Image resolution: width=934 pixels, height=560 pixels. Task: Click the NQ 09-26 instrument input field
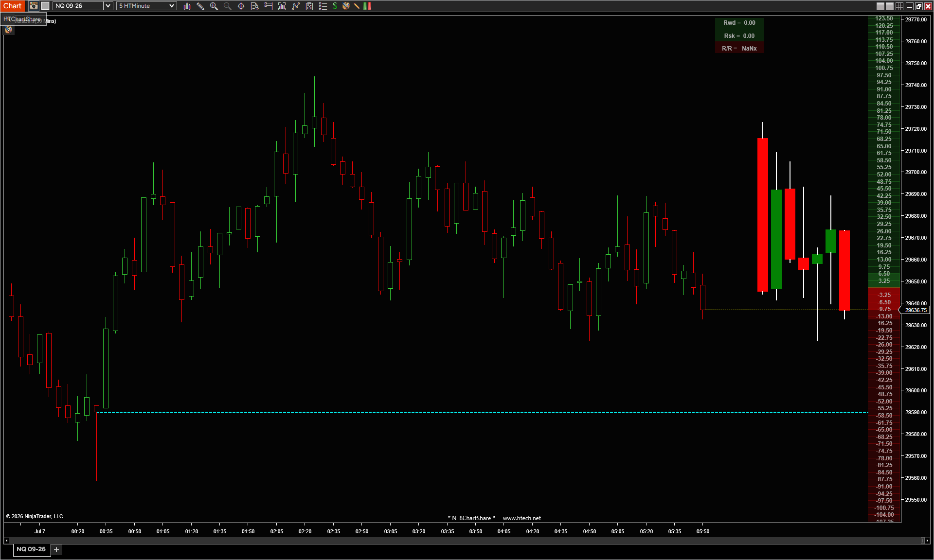(78, 6)
